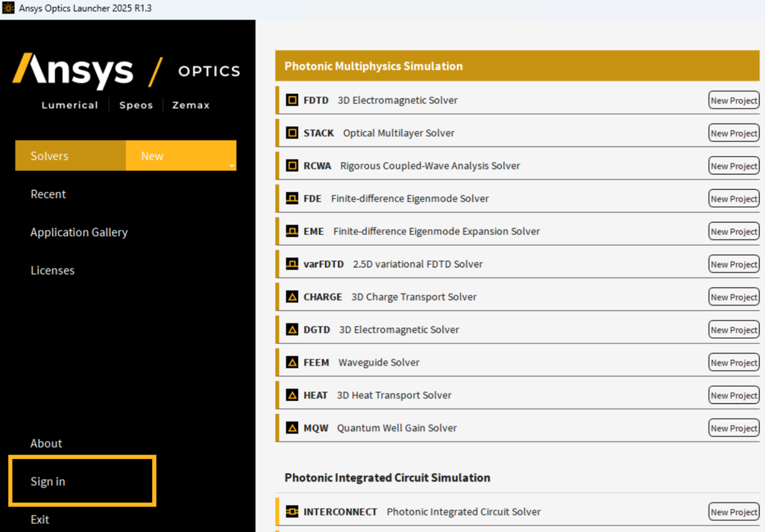Create a new STACK project

(734, 133)
